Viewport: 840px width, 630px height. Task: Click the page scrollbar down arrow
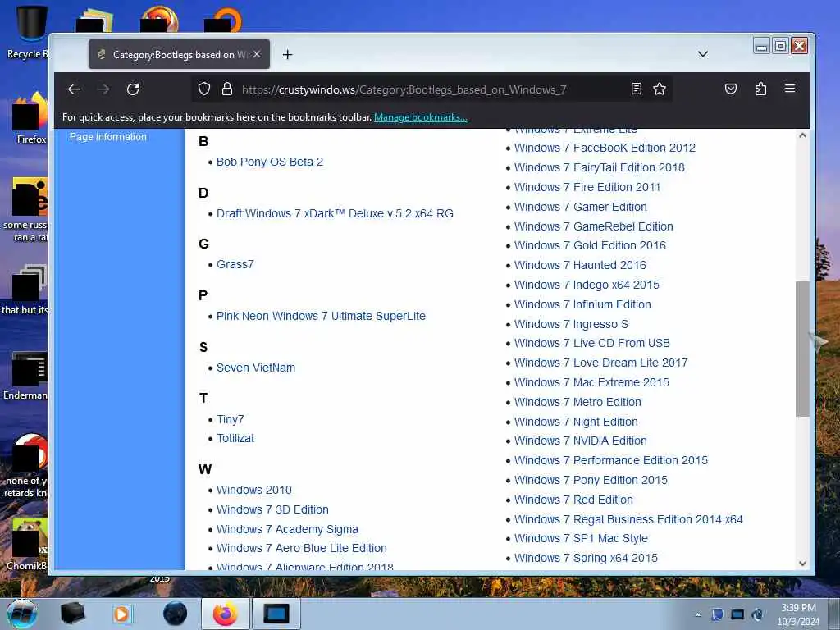click(x=802, y=563)
